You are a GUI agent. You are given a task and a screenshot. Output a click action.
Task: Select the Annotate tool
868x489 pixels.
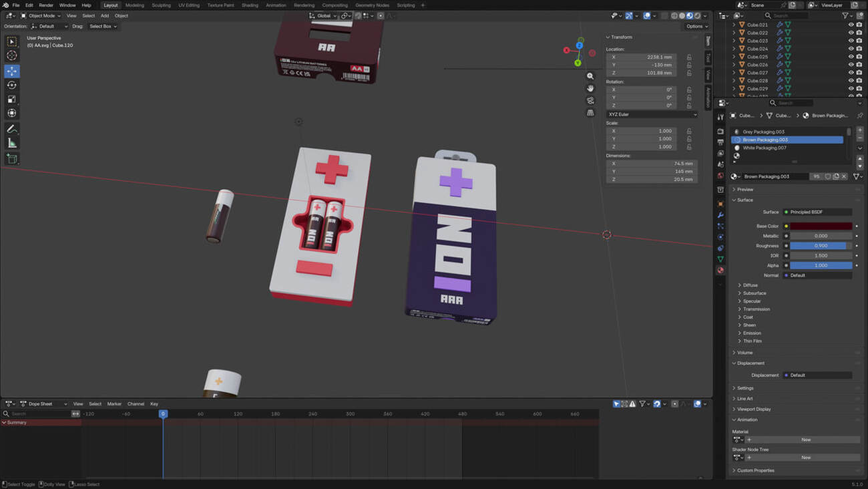(12, 129)
